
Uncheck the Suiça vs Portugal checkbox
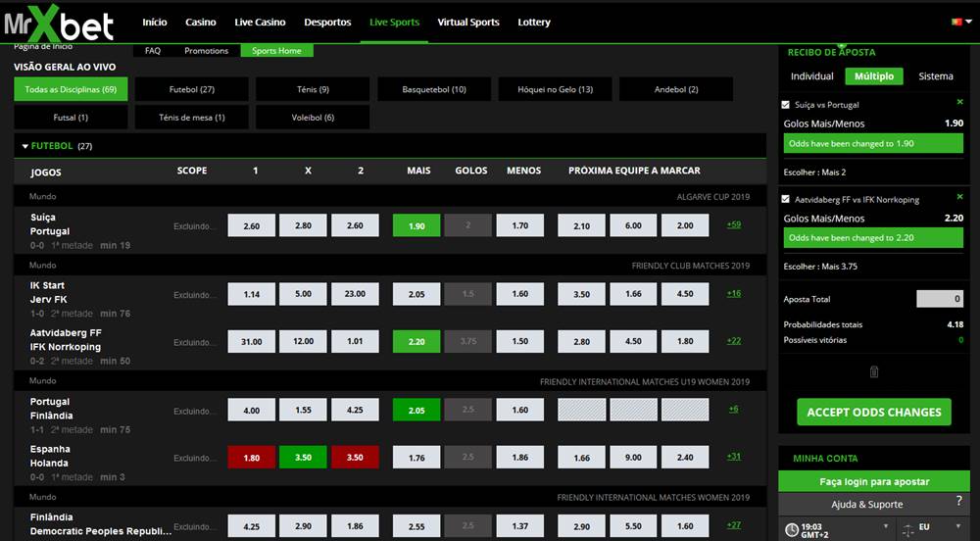[786, 104]
